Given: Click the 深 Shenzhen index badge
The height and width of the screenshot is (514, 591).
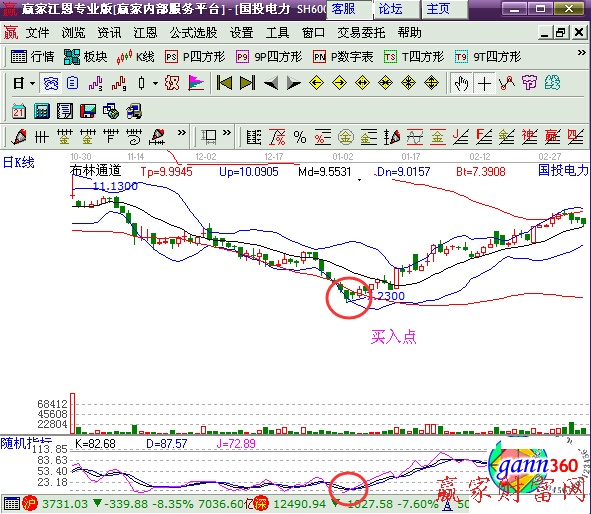Looking at the screenshot, I should [261, 504].
